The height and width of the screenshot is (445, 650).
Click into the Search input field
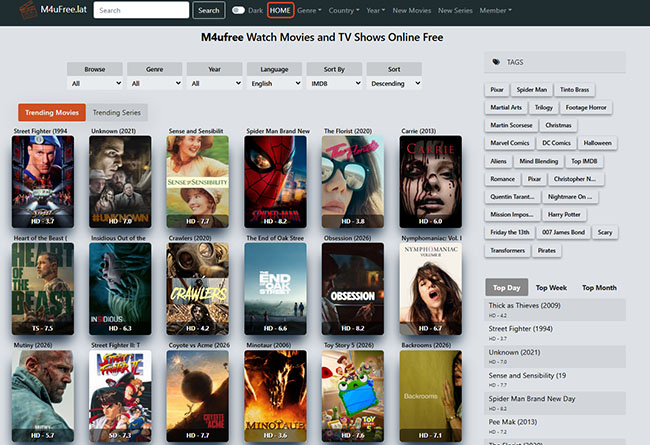141,10
